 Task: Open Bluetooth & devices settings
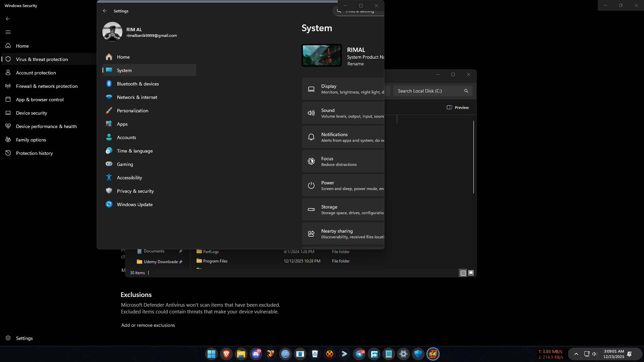149,84
